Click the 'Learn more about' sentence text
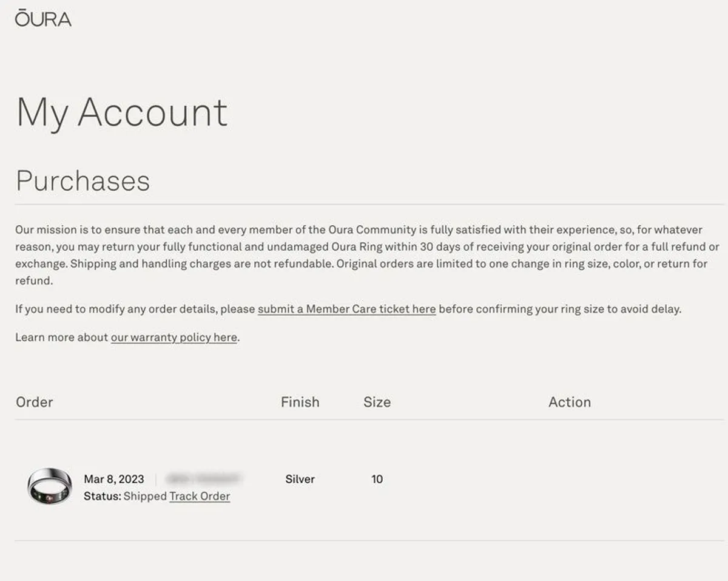Viewport: 728px width, 581px height. point(127,337)
